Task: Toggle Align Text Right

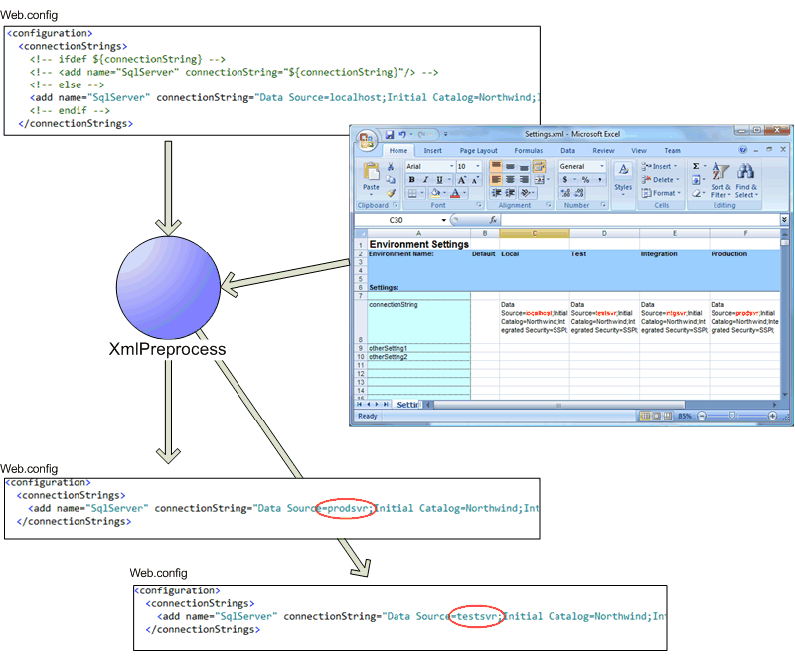Action: (524, 180)
